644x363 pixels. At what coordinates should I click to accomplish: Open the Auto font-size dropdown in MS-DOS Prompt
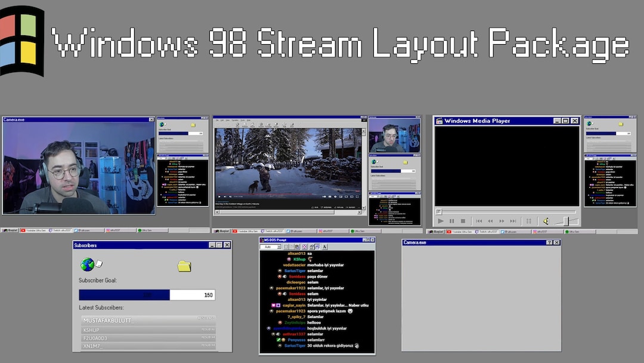279,247
